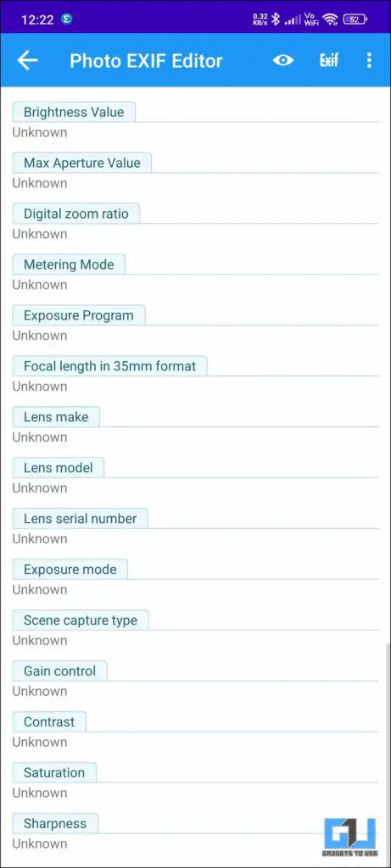This screenshot has height=868, width=391.
Task: Open the three-dot overflow menu
Action: pos(370,60)
